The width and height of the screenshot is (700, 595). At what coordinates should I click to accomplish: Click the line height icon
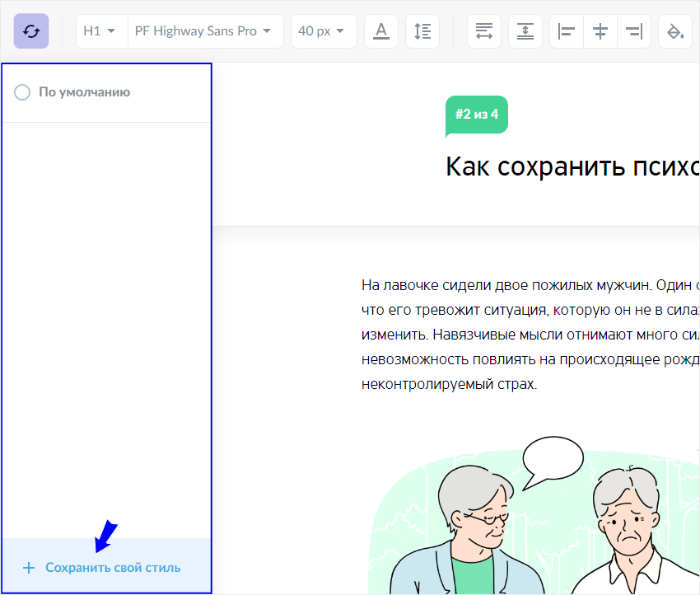coord(422,30)
